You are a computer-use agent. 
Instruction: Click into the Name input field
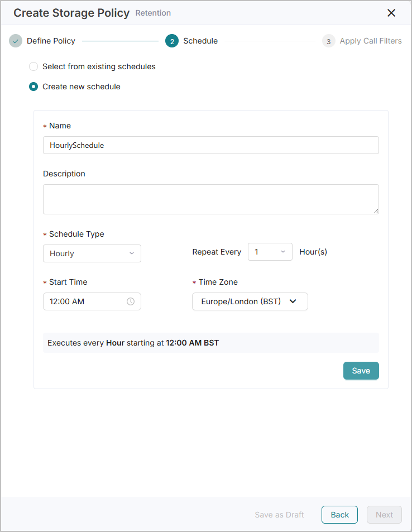pos(211,145)
